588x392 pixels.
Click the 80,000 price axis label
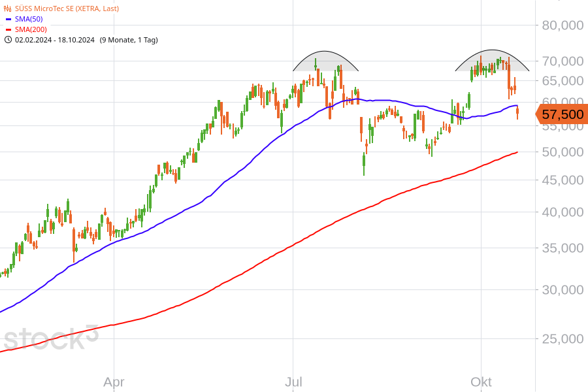562,25
